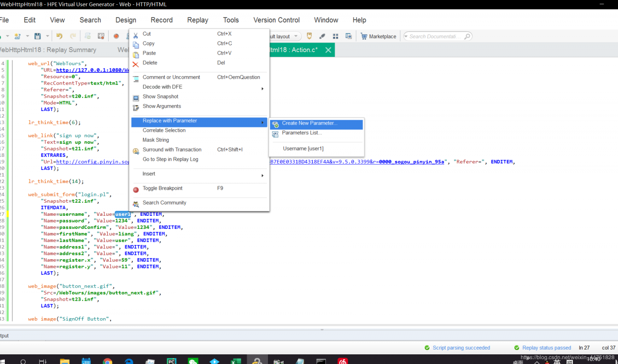Open the Version Control menu
This screenshot has width=618, height=364.
[276, 20]
